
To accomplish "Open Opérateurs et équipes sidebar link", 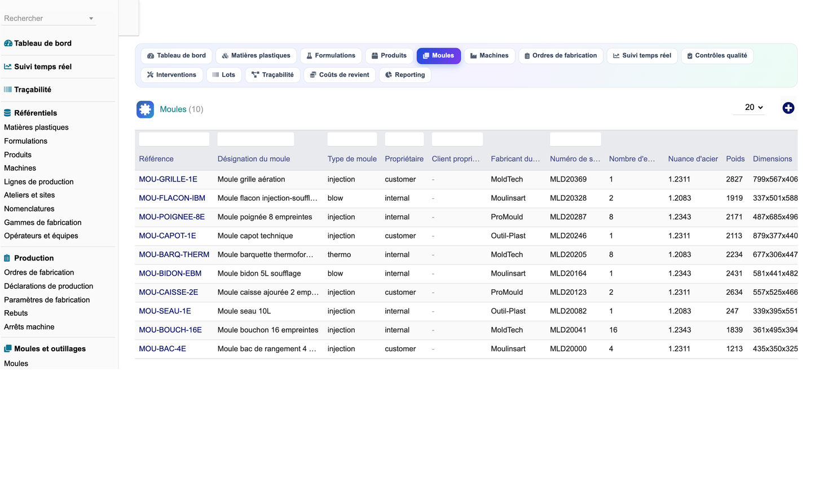I will point(41,236).
